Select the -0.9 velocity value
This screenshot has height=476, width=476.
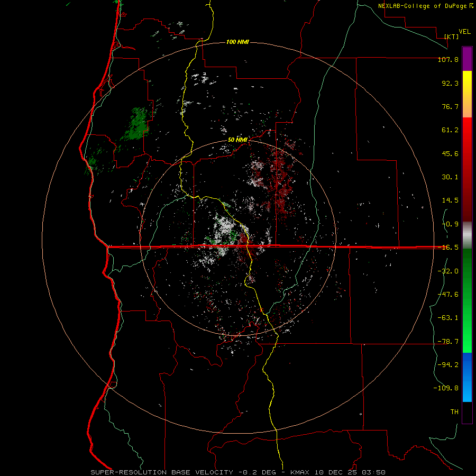(450, 224)
